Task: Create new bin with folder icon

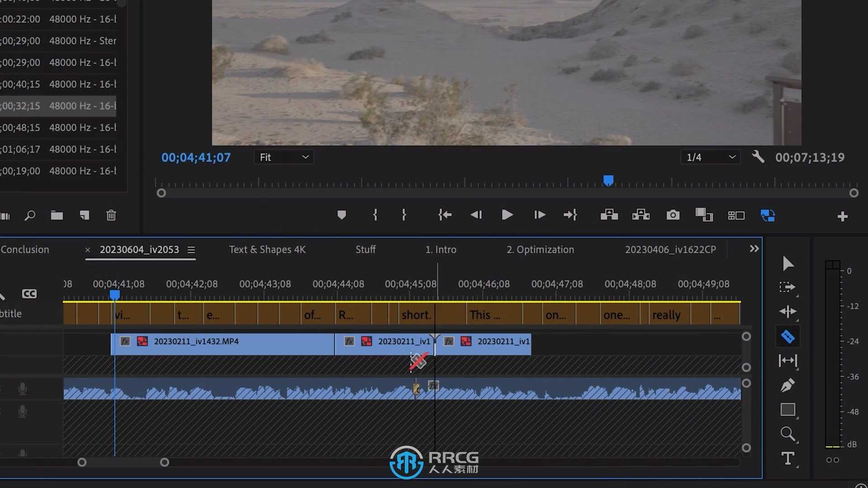Action: (57, 215)
